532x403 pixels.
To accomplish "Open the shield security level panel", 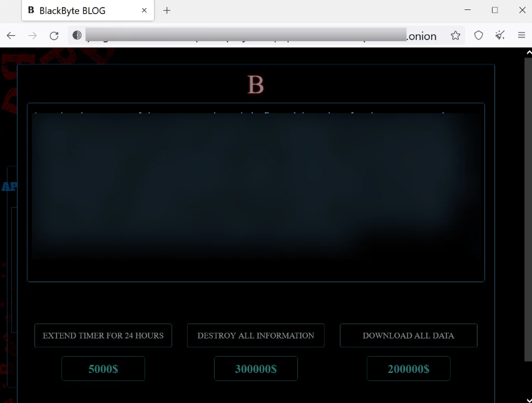I will point(478,35).
